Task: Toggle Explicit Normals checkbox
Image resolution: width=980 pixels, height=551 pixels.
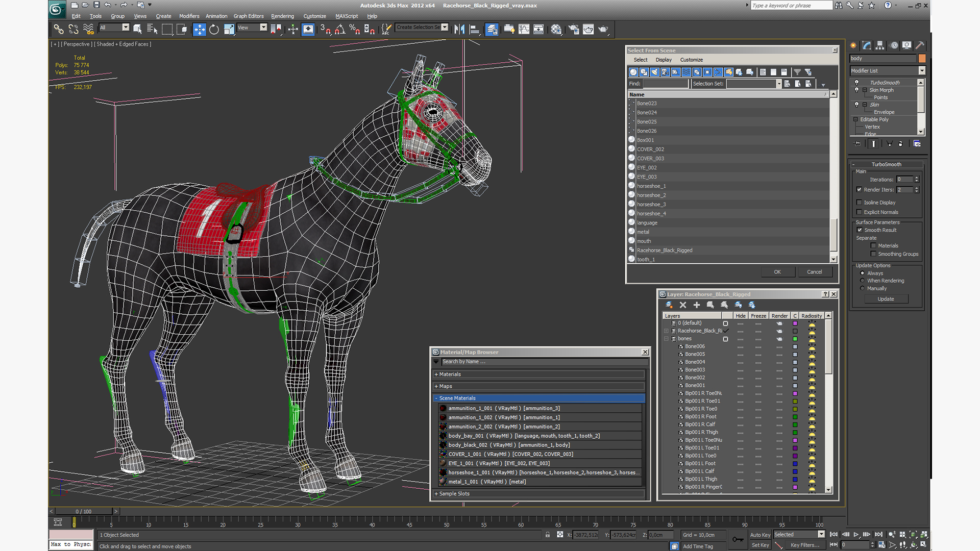Action: pyautogui.click(x=859, y=212)
